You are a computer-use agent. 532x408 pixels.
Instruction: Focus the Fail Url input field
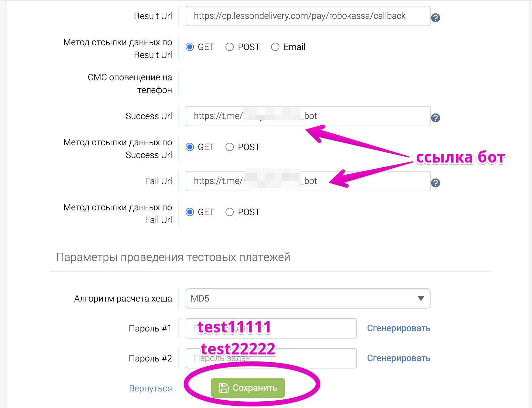pos(308,181)
